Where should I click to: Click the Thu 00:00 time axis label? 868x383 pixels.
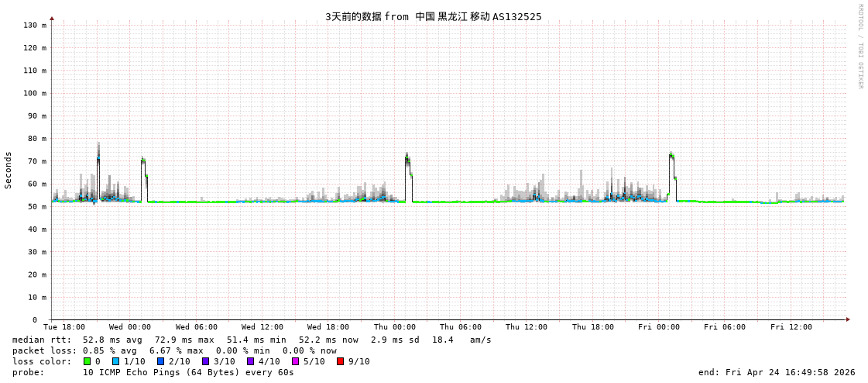(394, 327)
